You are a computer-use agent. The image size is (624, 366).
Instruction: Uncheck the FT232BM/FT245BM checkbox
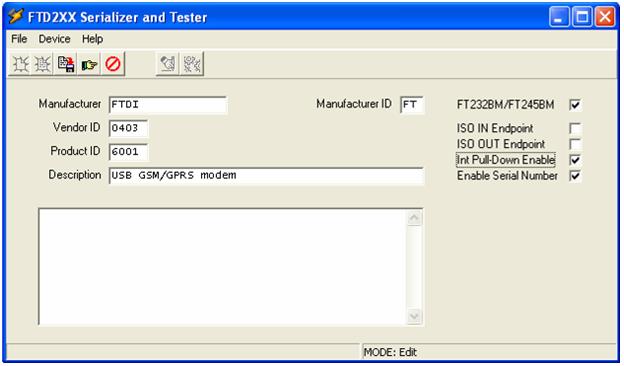pyautogui.click(x=575, y=105)
